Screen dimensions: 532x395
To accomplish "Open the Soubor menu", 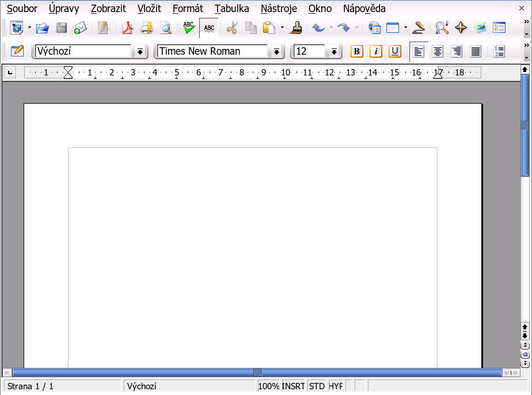I will [22, 9].
